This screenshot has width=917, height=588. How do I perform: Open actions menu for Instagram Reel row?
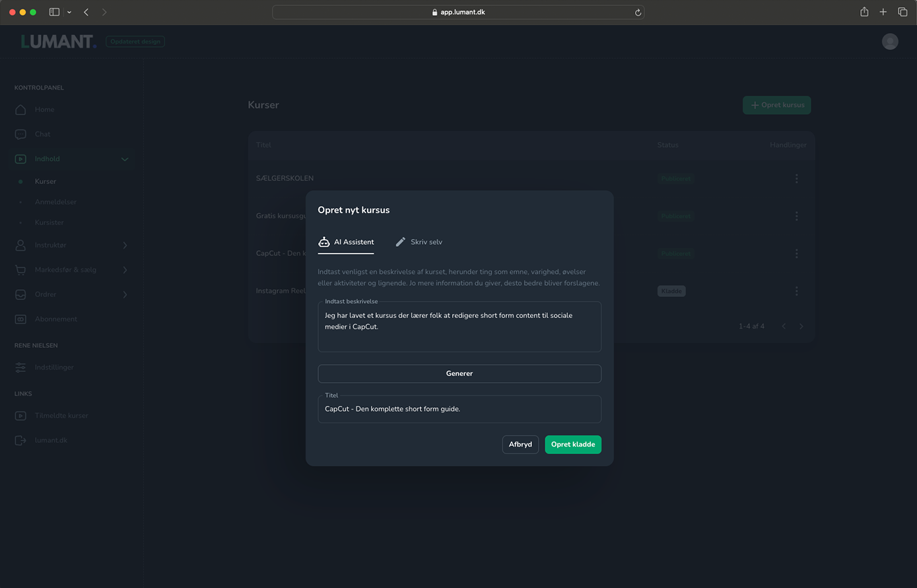click(x=796, y=291)
